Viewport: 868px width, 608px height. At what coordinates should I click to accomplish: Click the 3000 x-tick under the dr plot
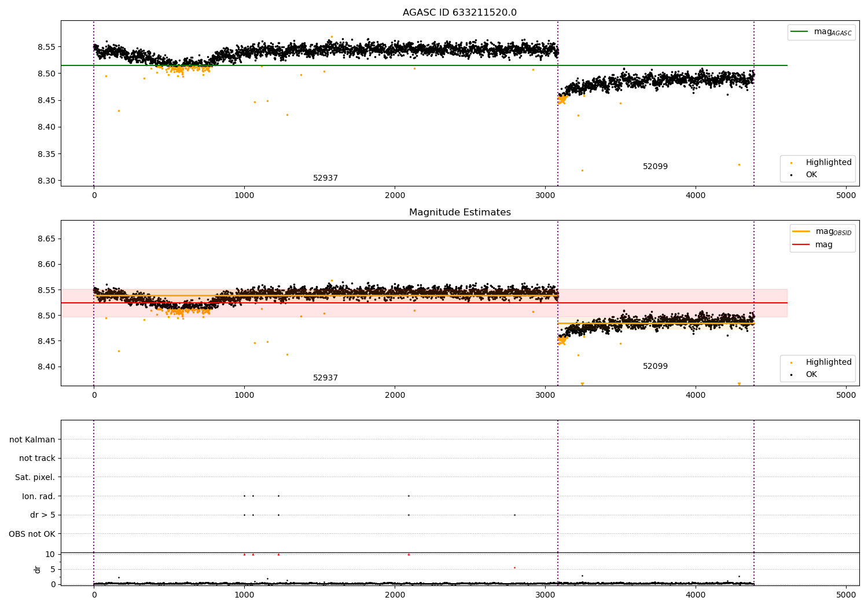pos(545,594)
